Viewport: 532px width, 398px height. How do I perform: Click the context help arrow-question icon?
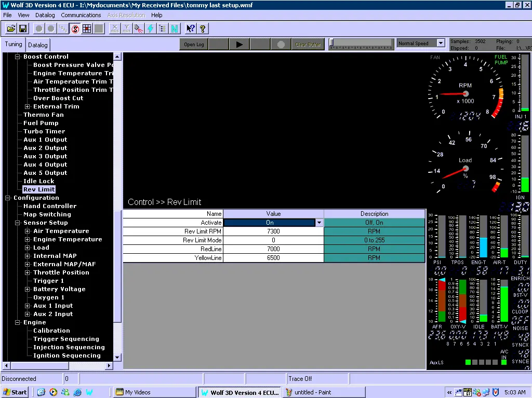[x=191, y=29]
